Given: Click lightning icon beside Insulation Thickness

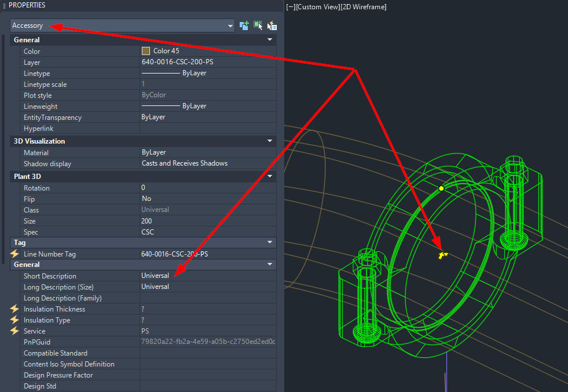Looking at the screenshot, I should (x=14, y=309).
